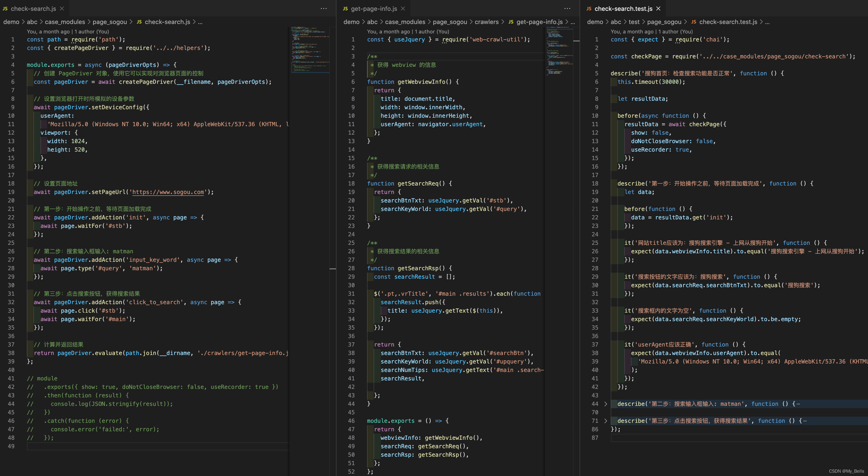
Task: Click the minimap in get-page-info.js editor
Action: coord(559,50)
